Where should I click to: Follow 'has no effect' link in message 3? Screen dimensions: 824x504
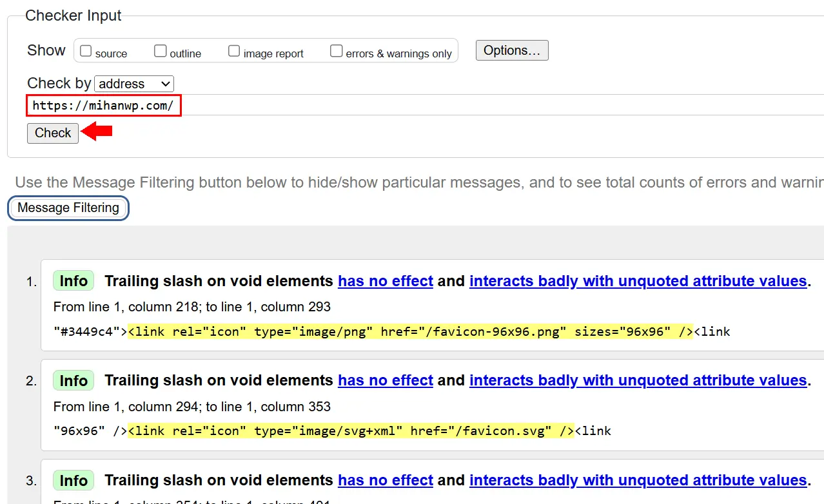386,480
